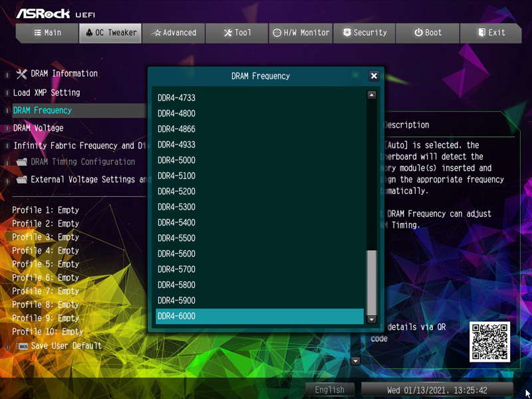Click the frequency list scrollbar thumb
Image resolution: width=532 pixels, height=399 pixels.
tap(372, 283)
